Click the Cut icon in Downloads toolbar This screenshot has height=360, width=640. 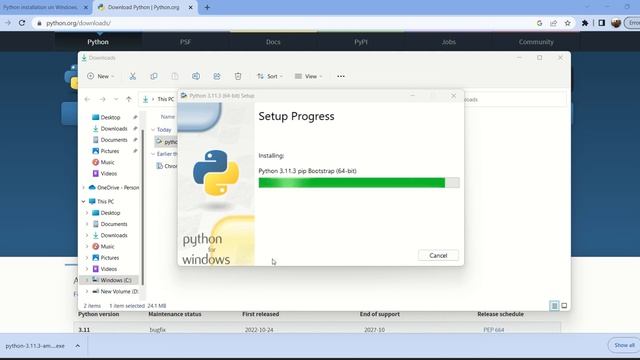tap(133, 76)
